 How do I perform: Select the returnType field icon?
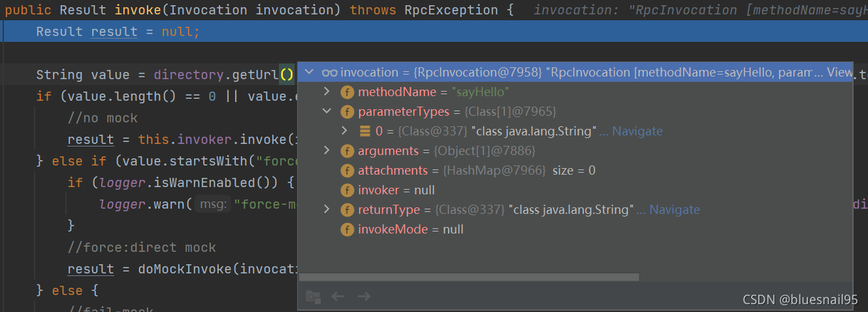coord(347,210)
